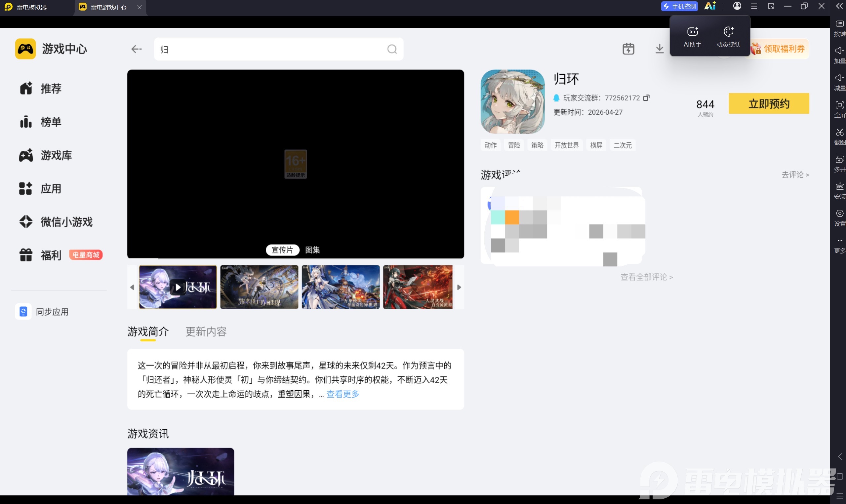Open the 微信小游戏 section
Image resolution: width=846 pixels, height=504 pixels.
pos(56,222)
